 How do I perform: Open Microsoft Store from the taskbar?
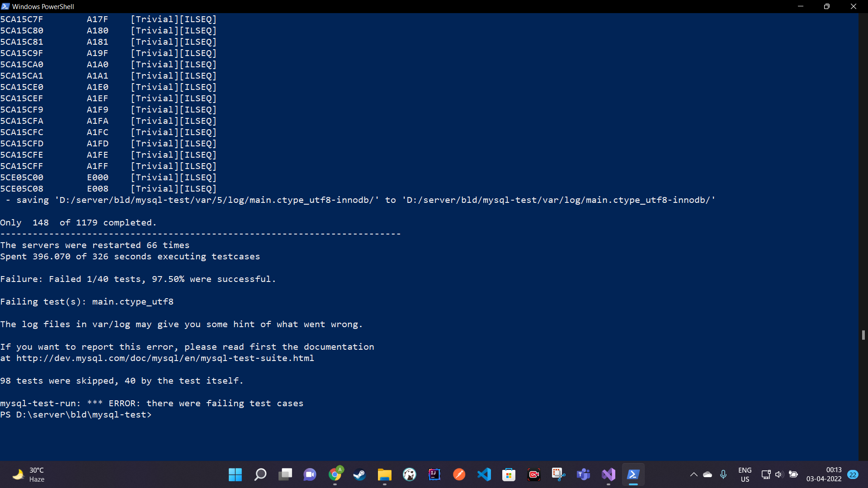click(509, 474)
